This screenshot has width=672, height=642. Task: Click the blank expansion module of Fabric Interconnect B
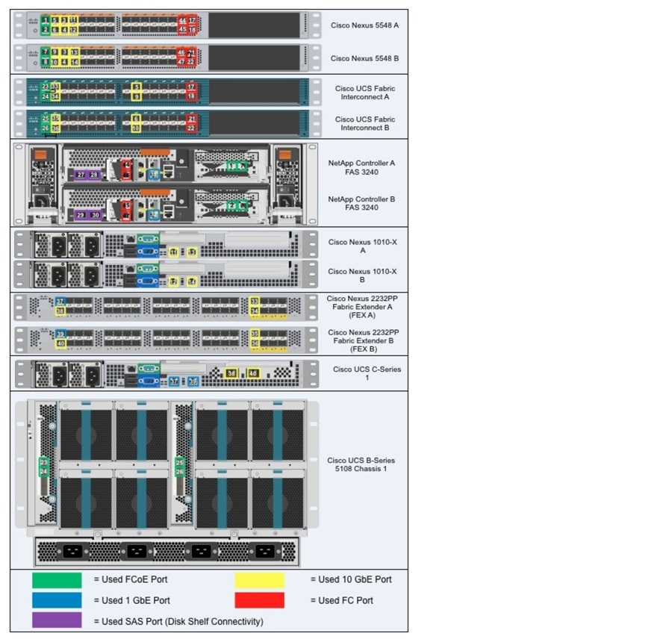coord(254,123)
